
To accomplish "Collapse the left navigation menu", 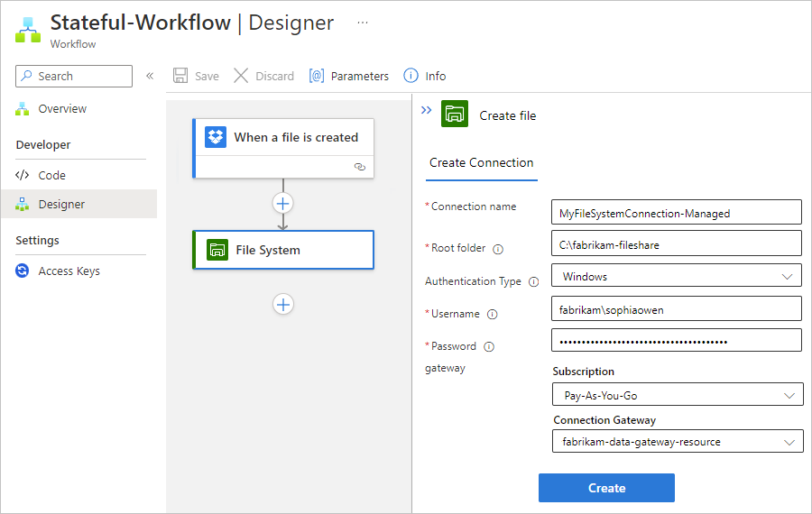I will [x=150, y=77].
